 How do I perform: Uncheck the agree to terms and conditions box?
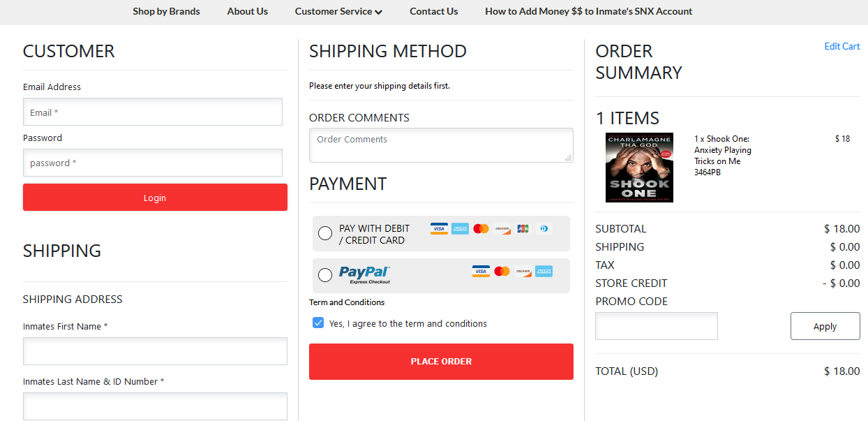[318, 323]
